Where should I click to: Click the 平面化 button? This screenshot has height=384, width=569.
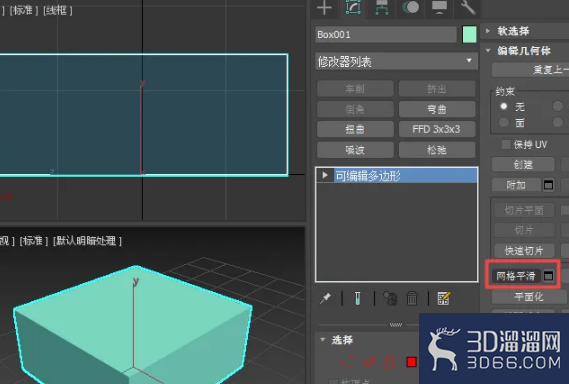pyautogui.click(x=529, y=297)
